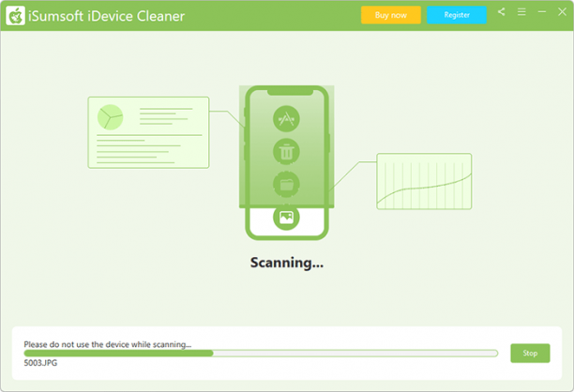Click the folder icon on phone

pyautogui.click(x=286, y=184)
